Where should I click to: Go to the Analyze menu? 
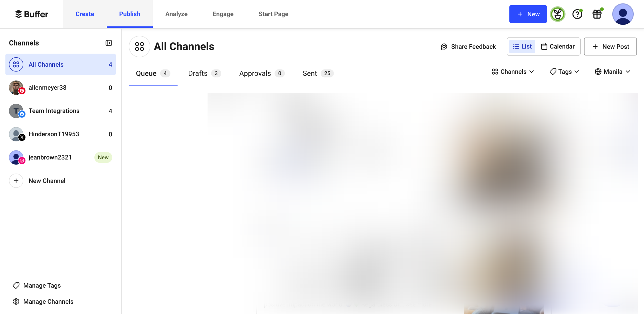(176, 14)
